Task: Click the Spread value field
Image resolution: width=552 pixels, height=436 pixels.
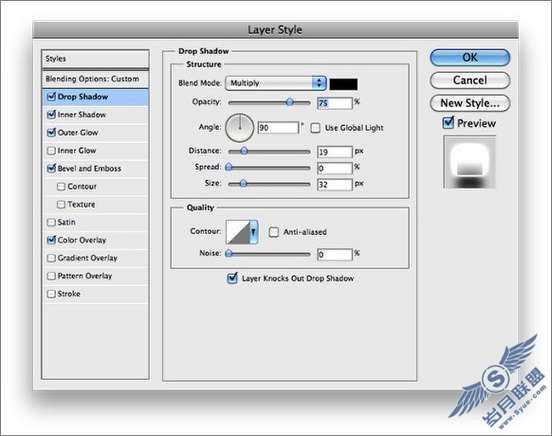Action: point(334,168)
